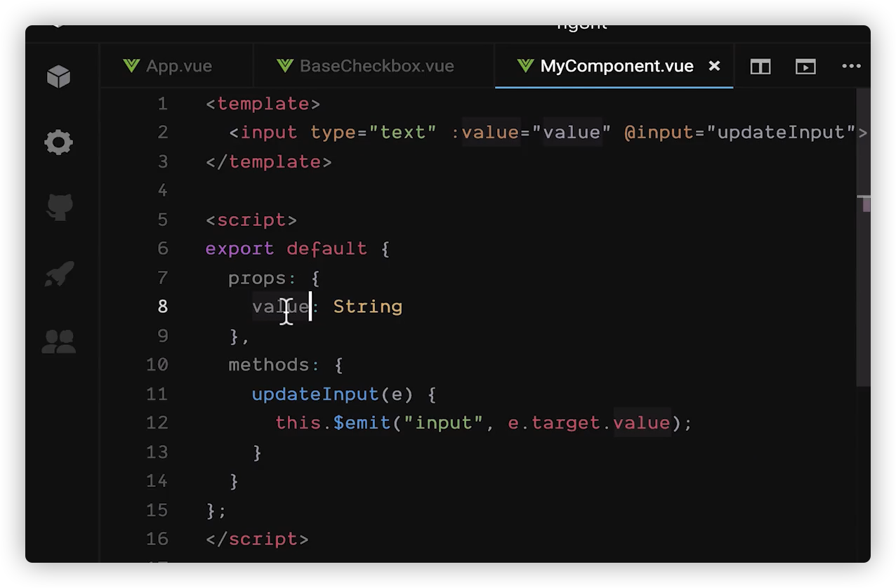Click the preview pane icon
Viewport: 896px width, 588px height.
(805, 67)
